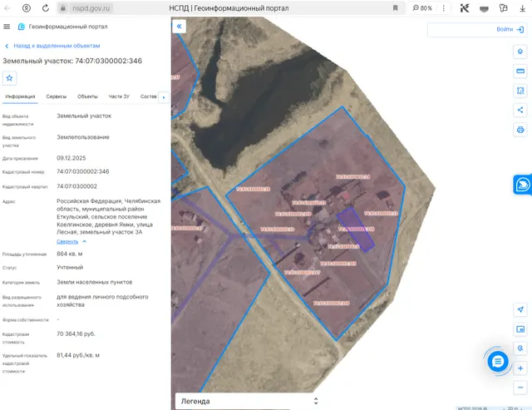
Task: Open the hamburger menu
Action: point(7,27)
